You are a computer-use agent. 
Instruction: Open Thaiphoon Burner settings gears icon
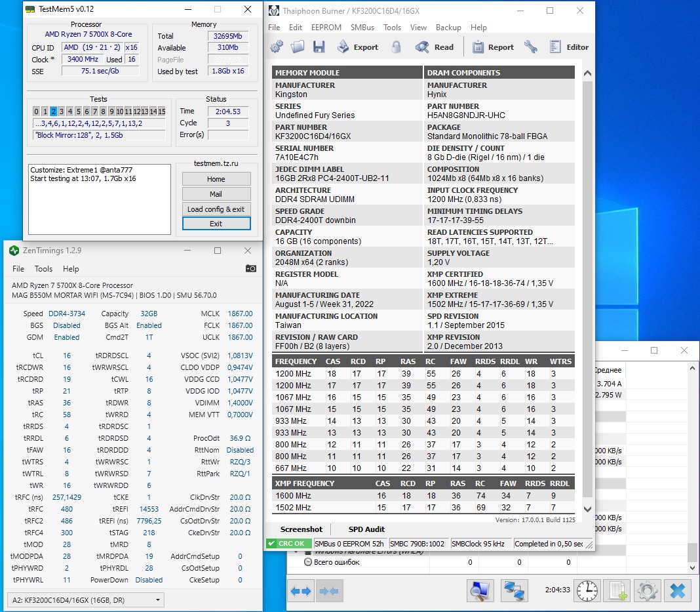click(277, 47)
